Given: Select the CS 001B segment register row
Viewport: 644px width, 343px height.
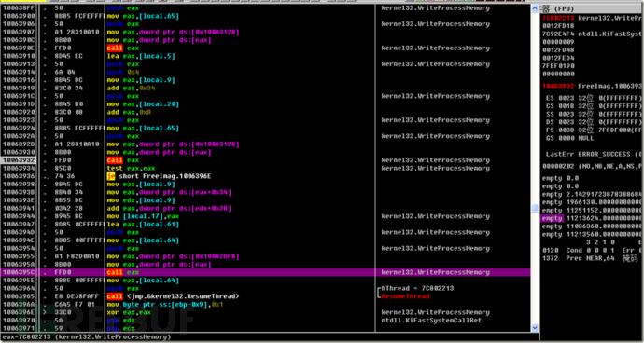Looking at the screenshot, I should point(594,106).
